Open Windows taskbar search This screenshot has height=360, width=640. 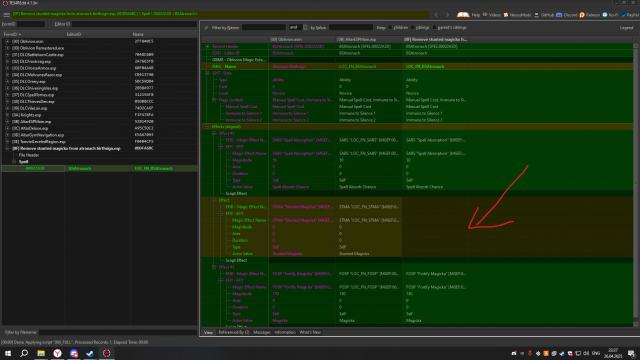tap(24, 353)
